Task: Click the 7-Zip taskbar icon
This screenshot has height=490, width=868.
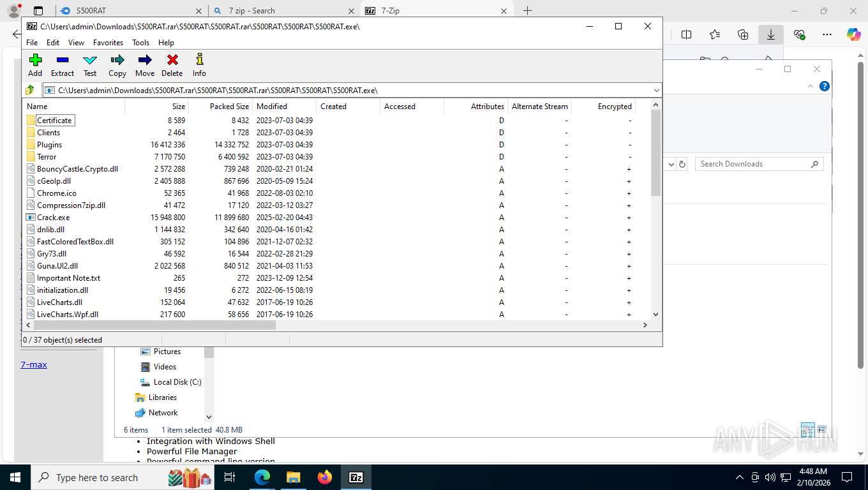Action: pyautogui.click(x=355, y=477)
